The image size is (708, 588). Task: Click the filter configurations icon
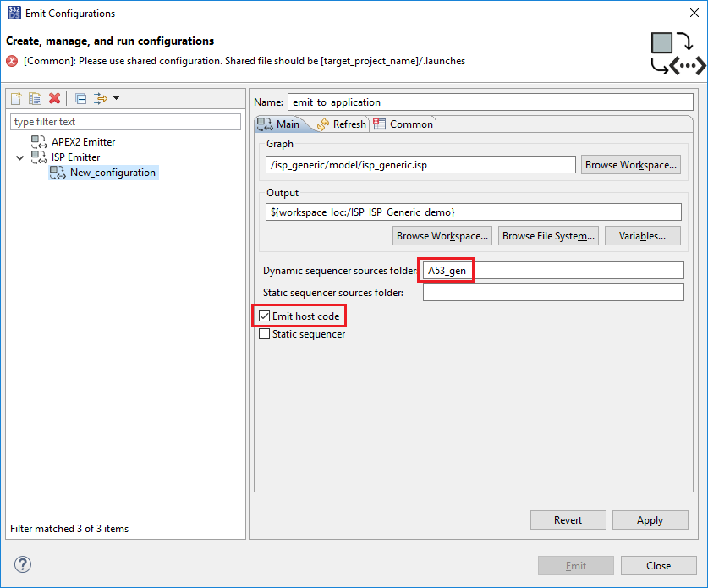(x=101, y=98)
